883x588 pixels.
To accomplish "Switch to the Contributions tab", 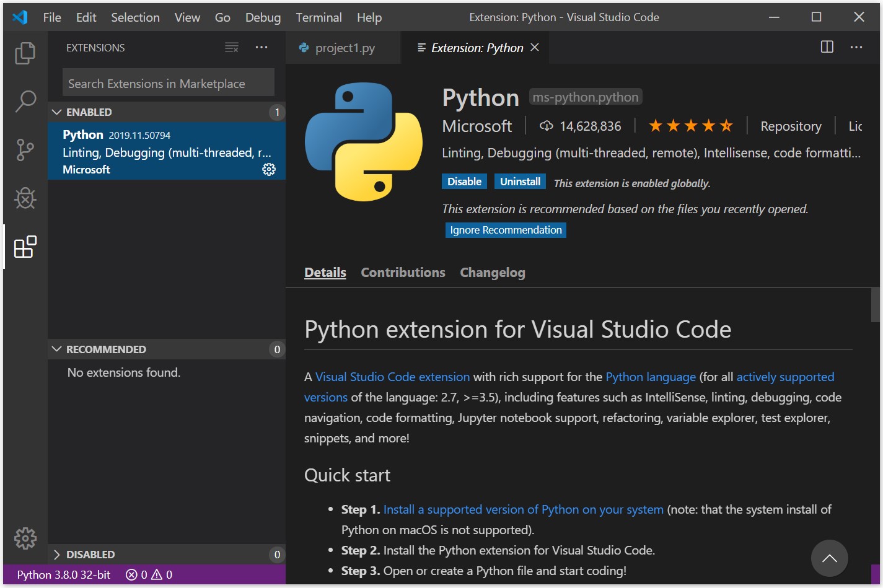I will [403, 273].
